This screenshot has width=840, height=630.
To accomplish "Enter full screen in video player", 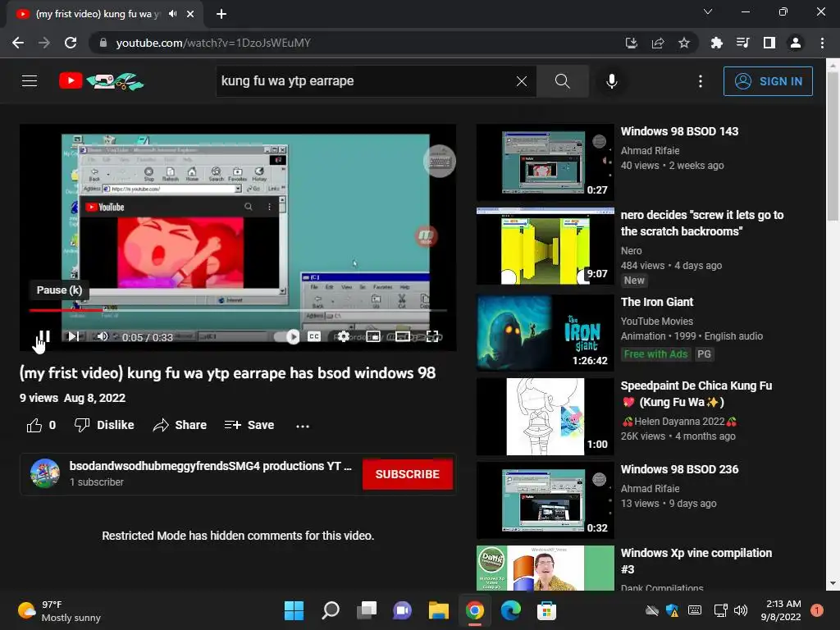I will [431, 336].
